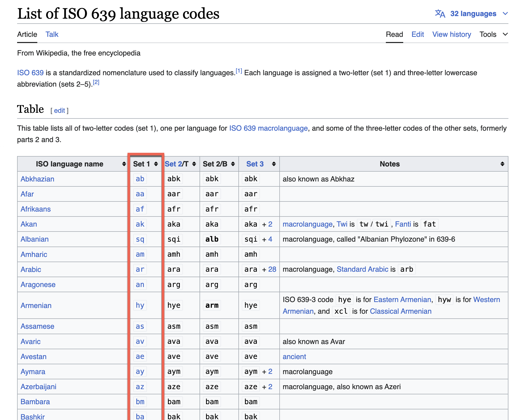Viewport: 525px width, 420px height.
Task: Open the ISO 639 macrolanguage link
Action: coord(268,128)
